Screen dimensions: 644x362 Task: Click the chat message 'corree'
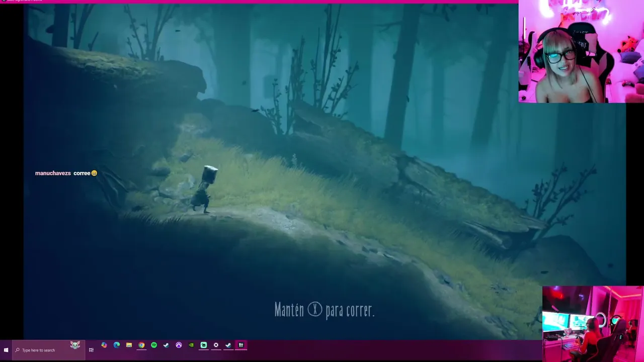[x=82, y=173]
